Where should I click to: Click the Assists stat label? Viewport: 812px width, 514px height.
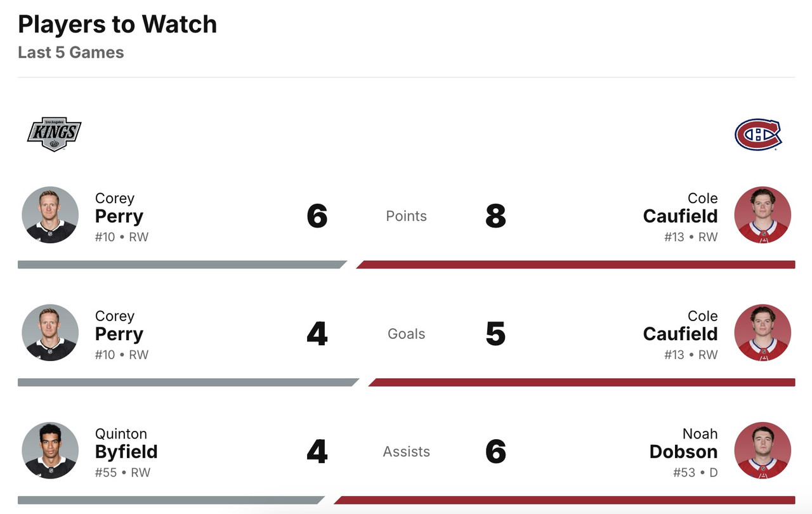pos(406,452)
